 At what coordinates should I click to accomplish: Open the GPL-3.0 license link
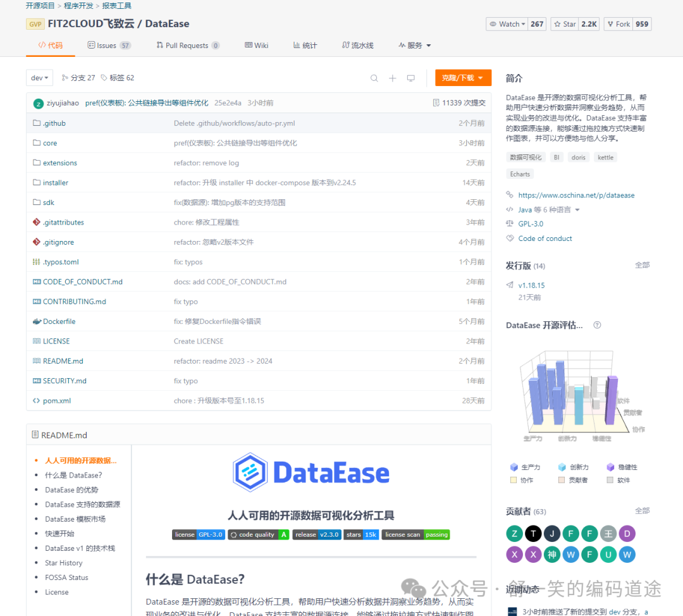point(531,224)
